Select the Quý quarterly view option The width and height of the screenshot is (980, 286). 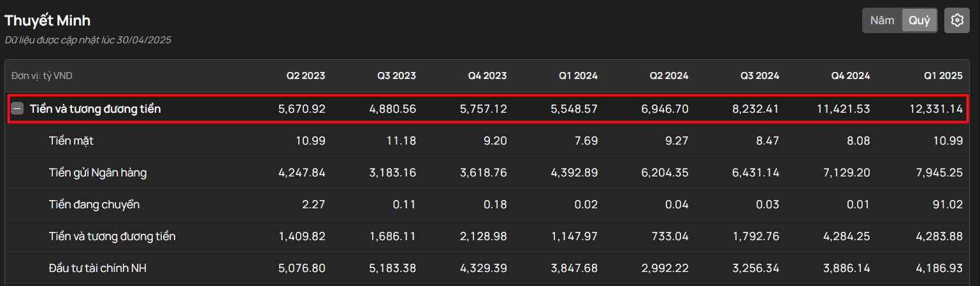click(x=919, y=20)
